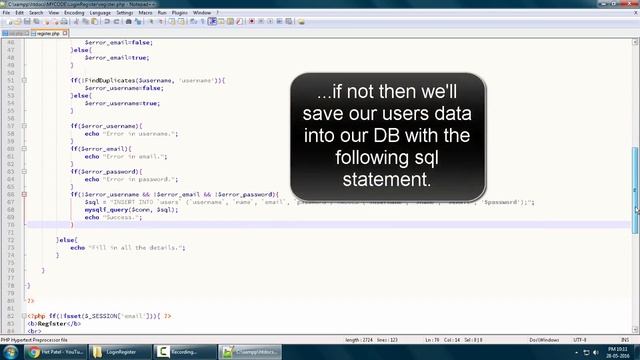Open the Run menu
Viewport: 640px width, 360px height.
coord(162,13)
